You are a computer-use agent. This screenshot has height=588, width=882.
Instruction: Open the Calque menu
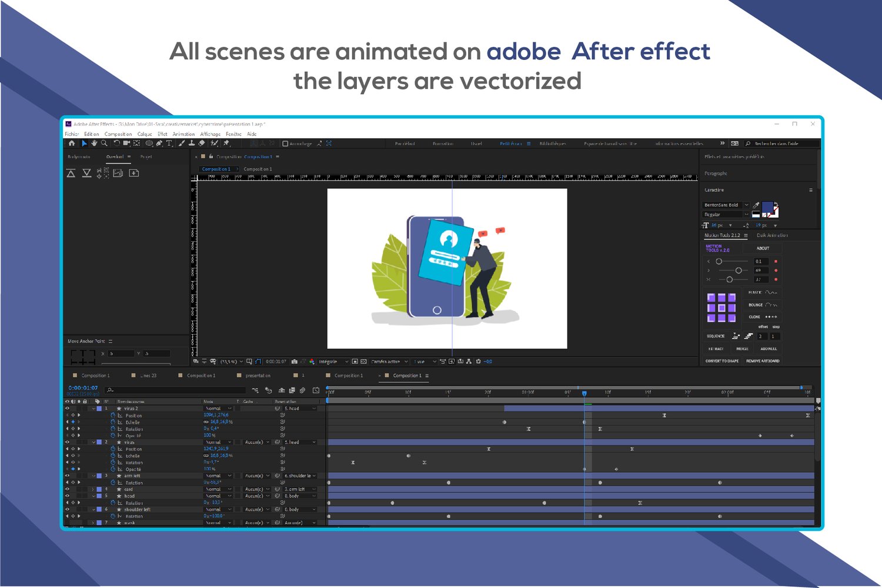point(145,134)
